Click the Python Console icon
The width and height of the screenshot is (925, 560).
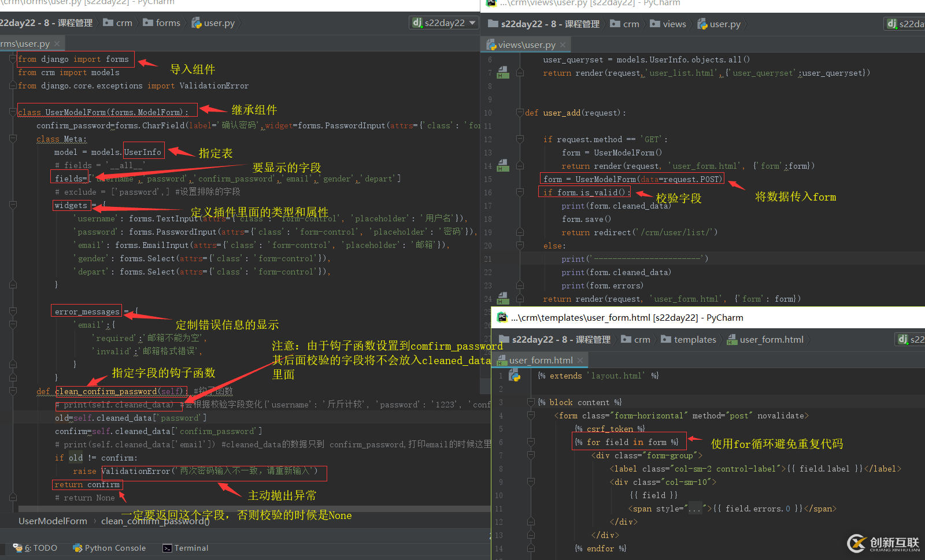click(77, 548)
